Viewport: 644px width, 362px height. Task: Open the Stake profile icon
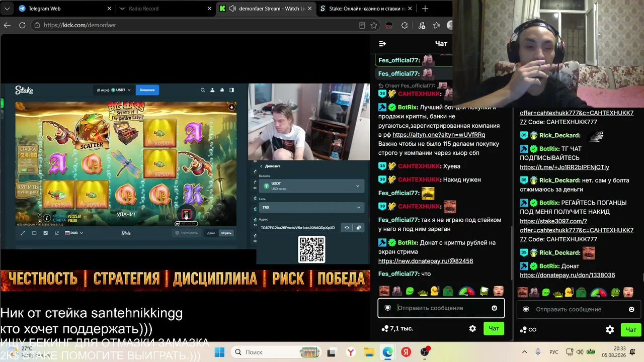point(212,90)
